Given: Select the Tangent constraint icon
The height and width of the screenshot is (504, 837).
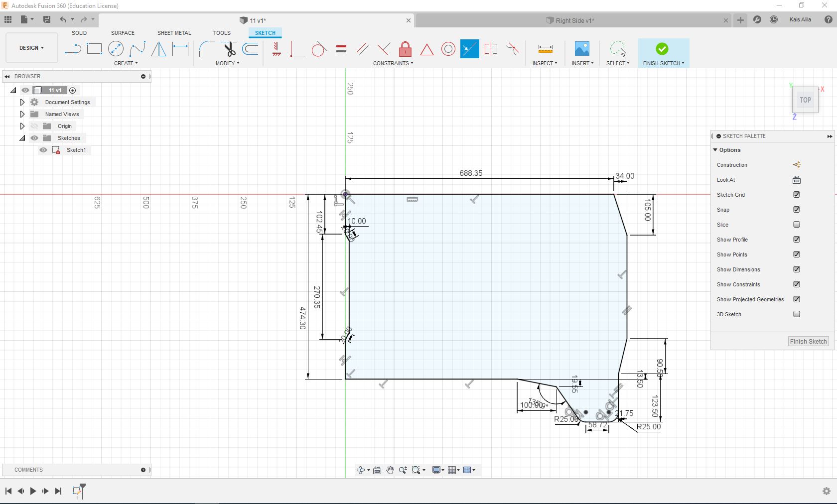Looking at the screenshot, I should [x=319, y=49].
